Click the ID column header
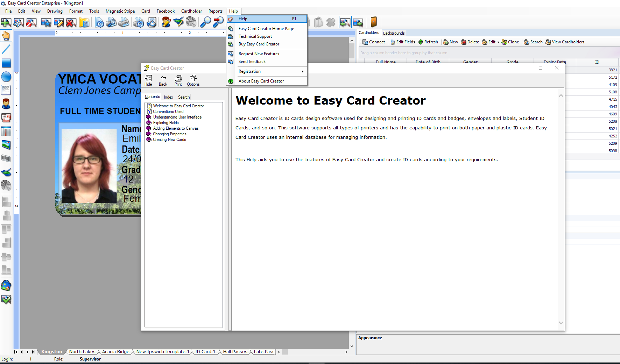 tap(597, 62)
